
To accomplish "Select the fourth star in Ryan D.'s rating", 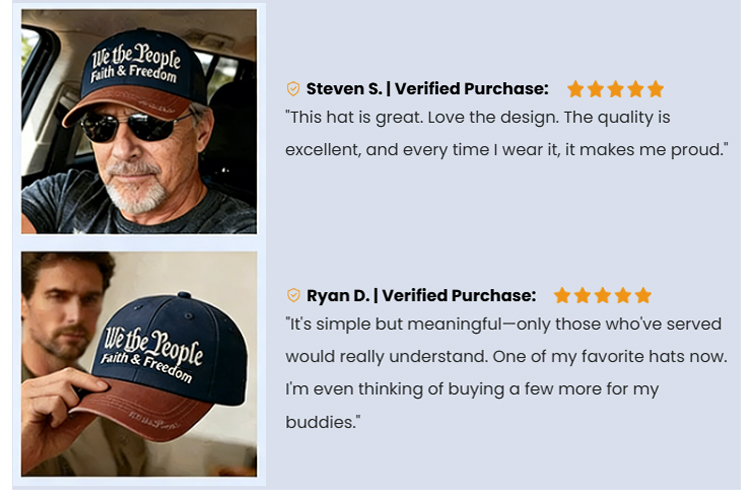I will click(623, 296).
